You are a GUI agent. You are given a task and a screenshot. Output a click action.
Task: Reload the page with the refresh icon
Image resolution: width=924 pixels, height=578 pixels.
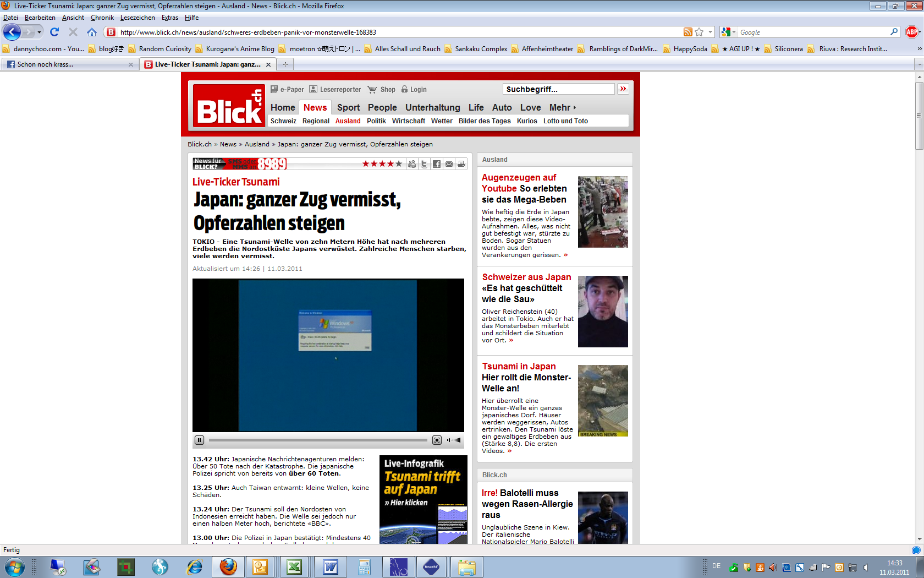54,32
